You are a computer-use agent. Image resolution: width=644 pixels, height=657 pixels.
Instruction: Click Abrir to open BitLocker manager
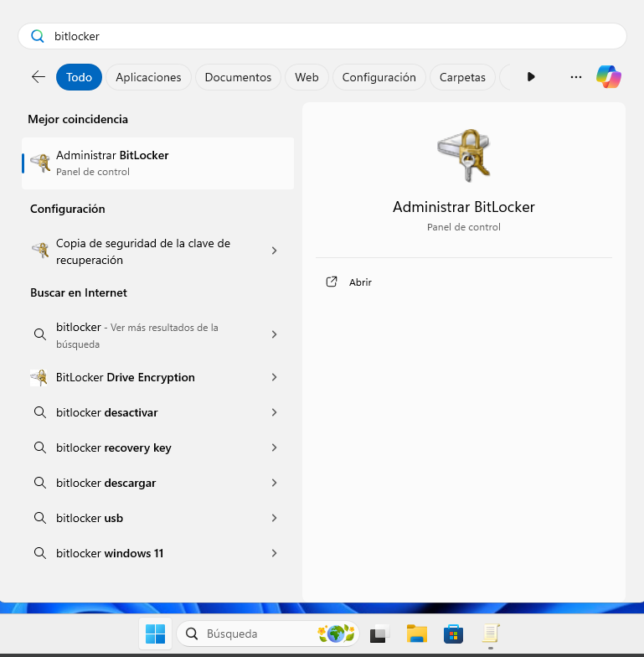tap(360, 282)
